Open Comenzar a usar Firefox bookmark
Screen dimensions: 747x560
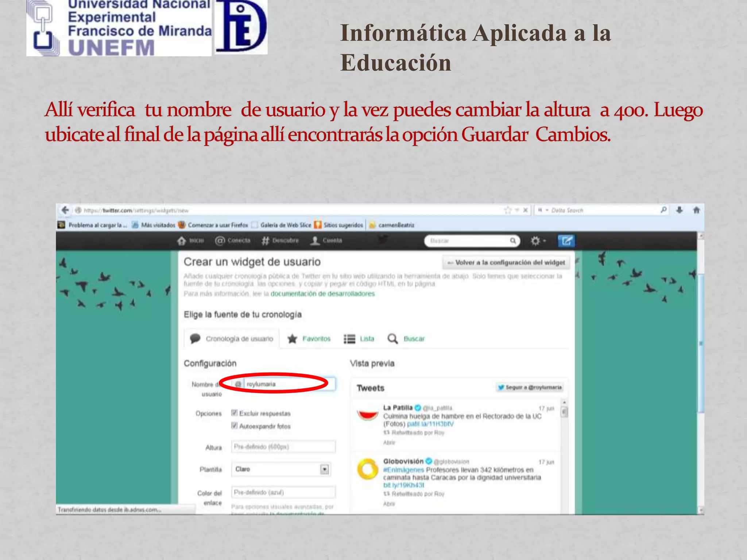[x=213, y=225]
